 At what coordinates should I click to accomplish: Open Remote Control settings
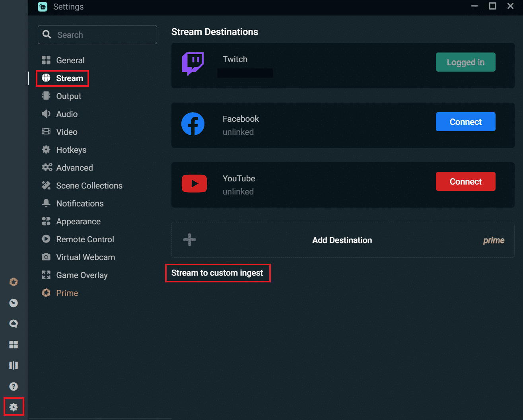85,239
